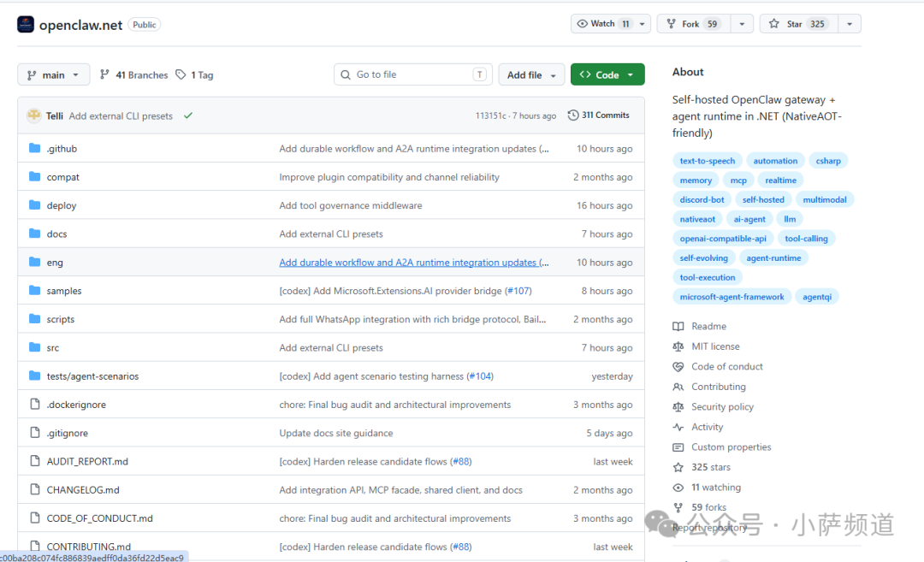Screen dimensions: 924x562
Task: Click the Go to file search field
Action: [x=414, y=74]
